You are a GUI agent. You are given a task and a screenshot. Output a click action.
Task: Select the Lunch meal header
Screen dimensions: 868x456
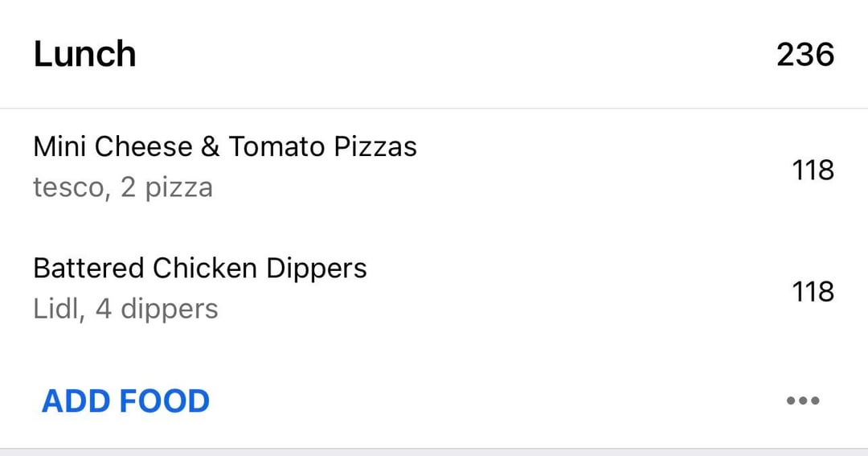(x=84, y=55)
